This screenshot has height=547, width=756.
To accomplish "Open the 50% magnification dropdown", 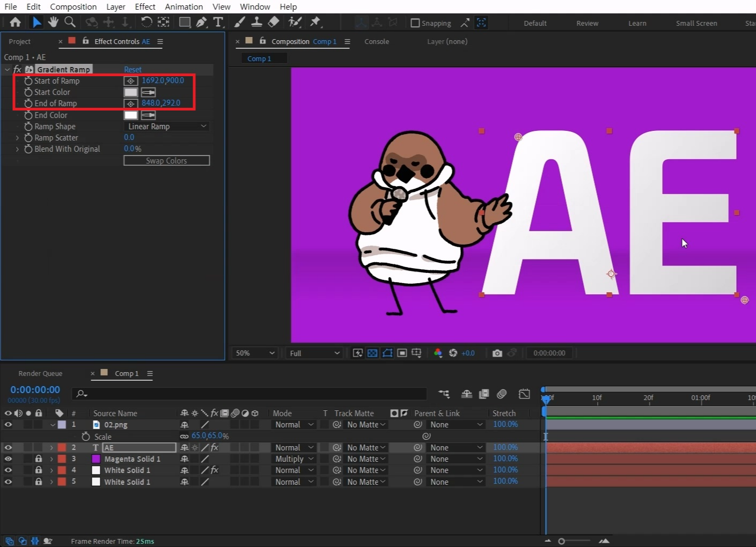I will [x=254, y=353].
